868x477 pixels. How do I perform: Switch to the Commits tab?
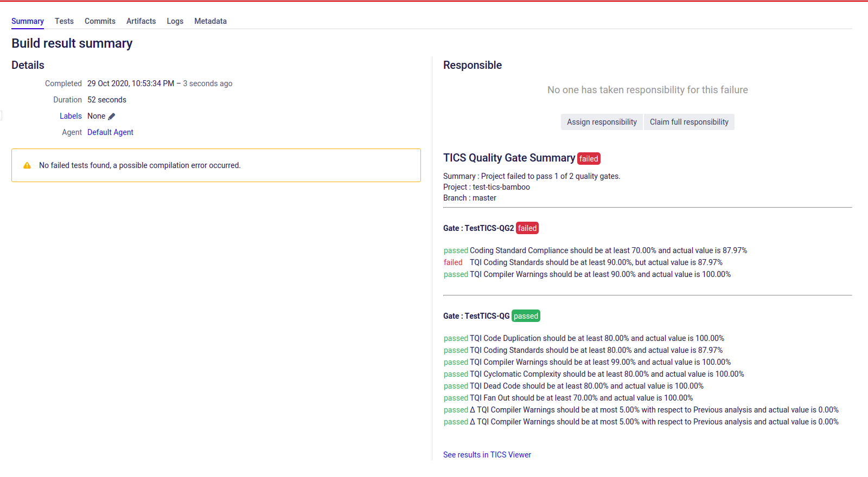(100, 21)
